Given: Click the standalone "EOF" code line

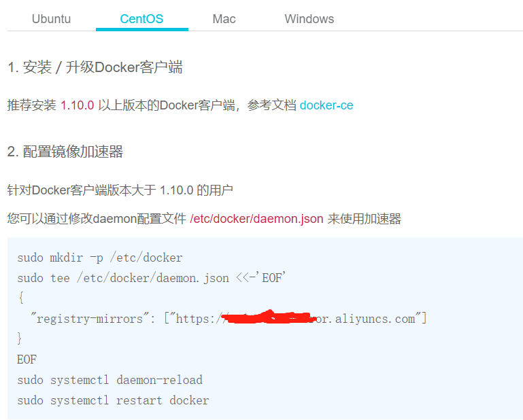Looking at the screenshot, I should click(27, 360).
